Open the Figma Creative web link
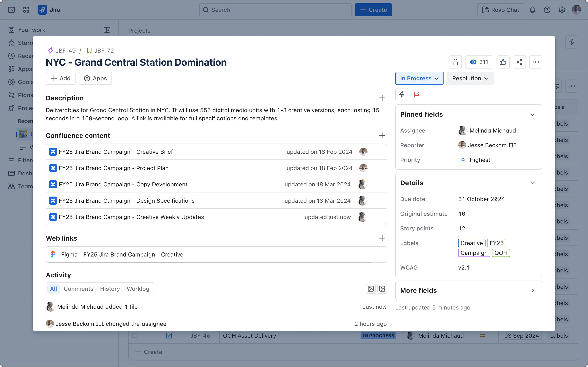This screenshot has height=367, width=588. [x=122, y=254]
